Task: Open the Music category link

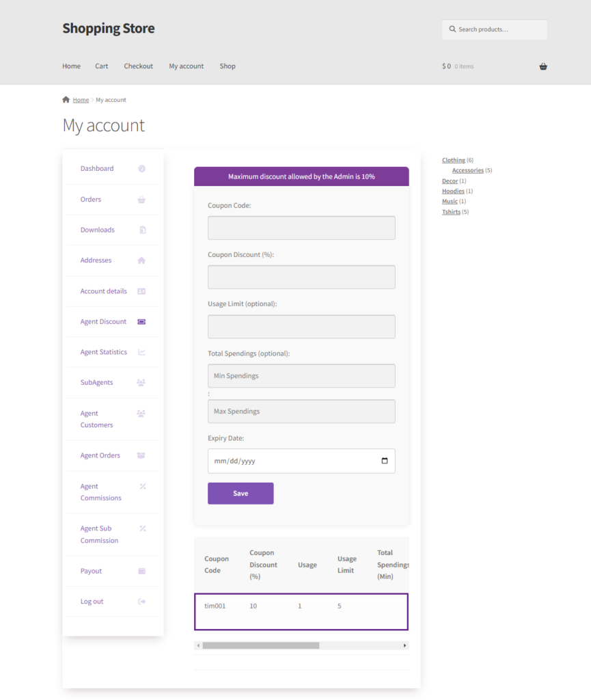Action: click(x=450, y=202)
